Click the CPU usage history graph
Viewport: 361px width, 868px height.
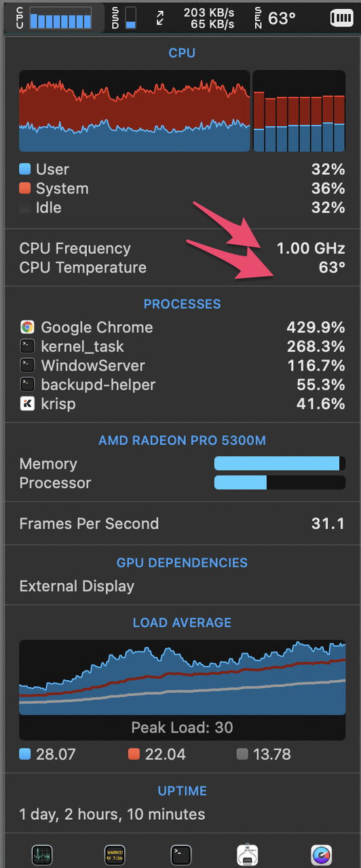134,111
